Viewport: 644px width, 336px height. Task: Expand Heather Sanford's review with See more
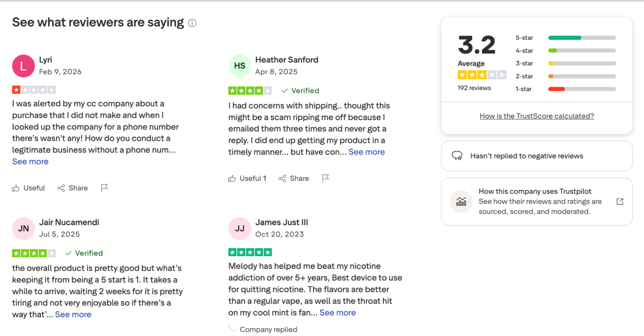pyautogui.click(x=367, y=152)
